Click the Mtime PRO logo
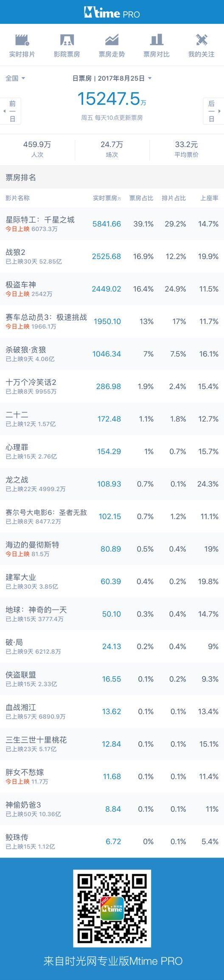 click(x=112, y=13)
